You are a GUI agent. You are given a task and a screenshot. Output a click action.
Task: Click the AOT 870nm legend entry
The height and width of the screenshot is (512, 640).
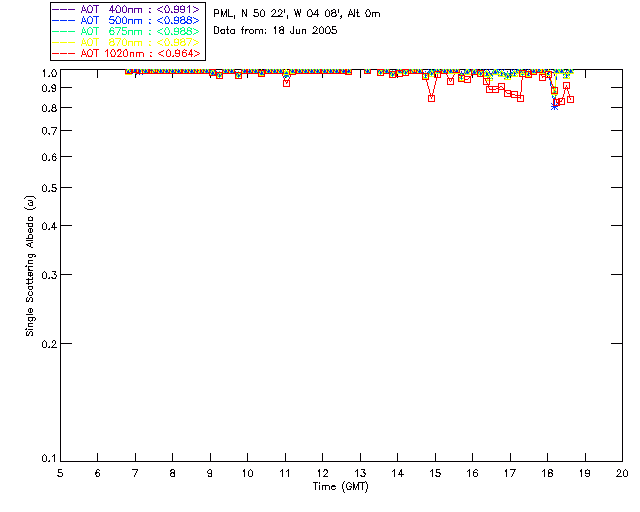[127, 42]
